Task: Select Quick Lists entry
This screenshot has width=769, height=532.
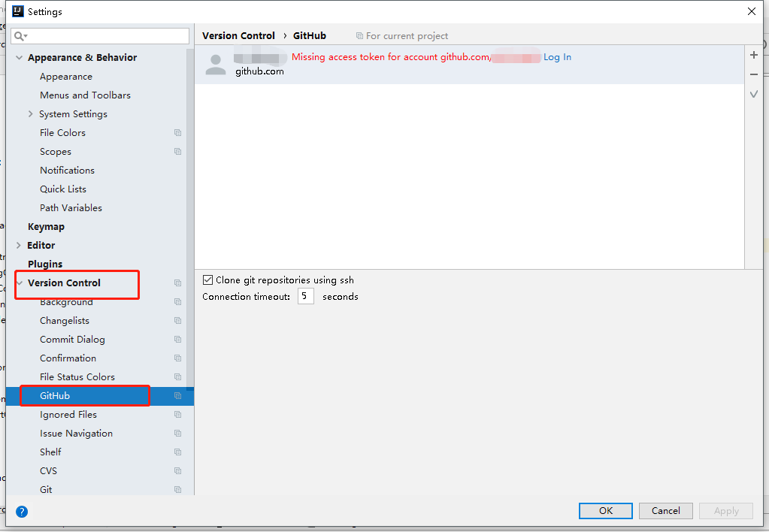Action: click(63, 189)
